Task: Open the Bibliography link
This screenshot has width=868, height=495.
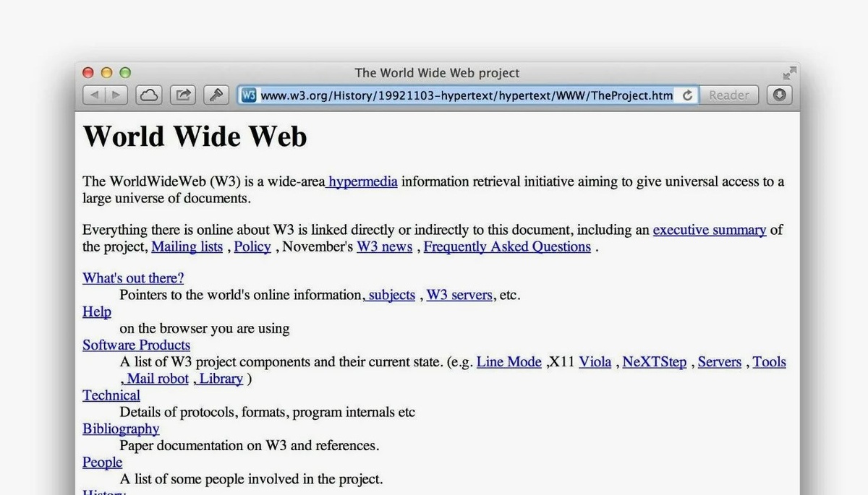Action: pos(121,429)
